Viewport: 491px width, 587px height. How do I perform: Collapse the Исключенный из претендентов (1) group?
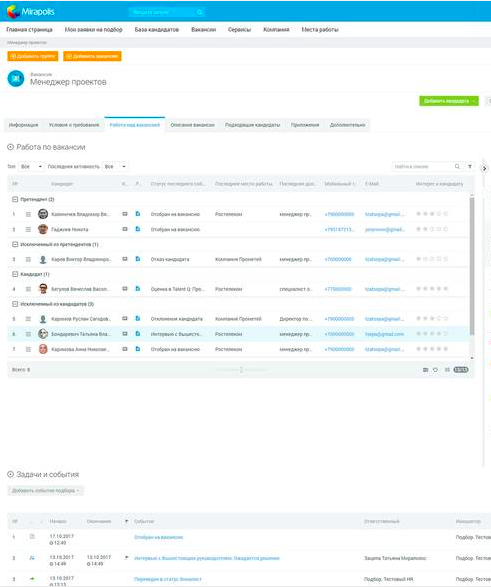15,244
